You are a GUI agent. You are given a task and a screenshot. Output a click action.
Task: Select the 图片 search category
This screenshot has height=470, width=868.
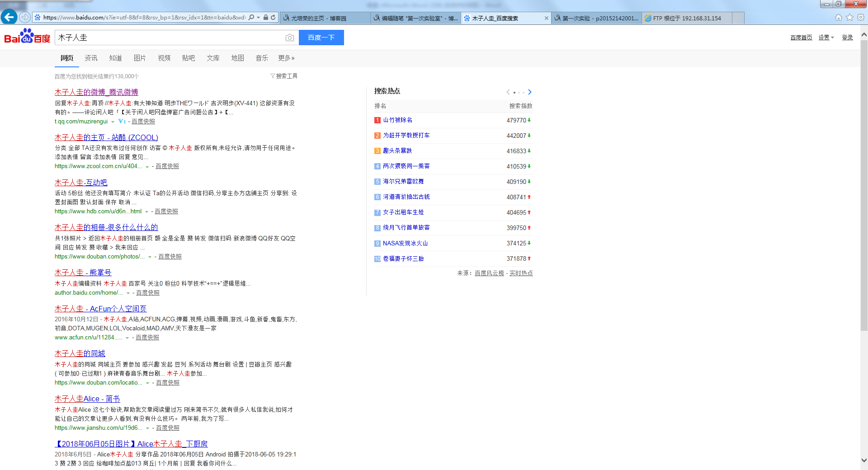coord(140,58)
